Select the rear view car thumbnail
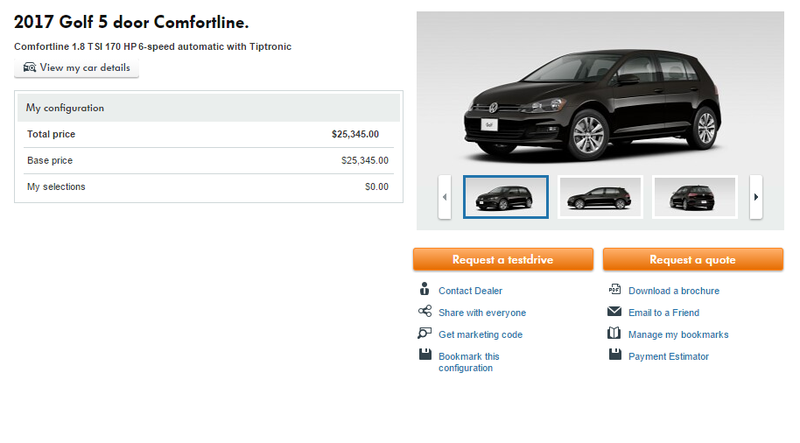The height and width of the screenshot is (443, 800). pos(694,197)
